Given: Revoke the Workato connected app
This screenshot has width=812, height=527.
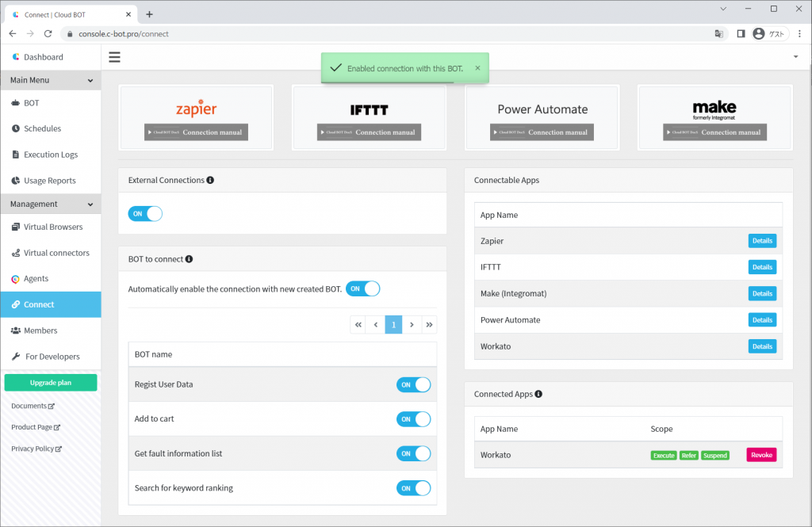Looking at the screenshot, I should click(x=761, y=455).
